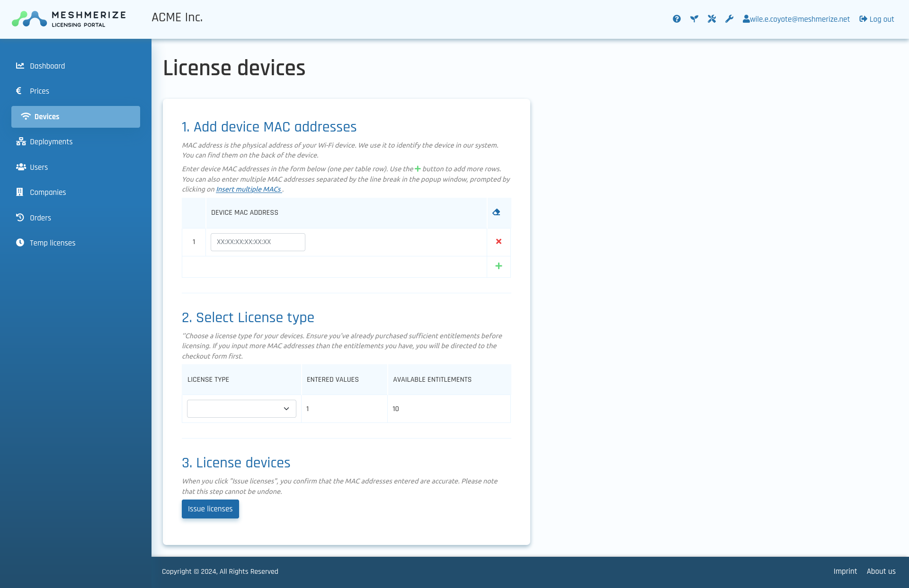The height and width of the screenshot is (588, 909).
Task: Open the Imprint footer link
Action: click(845, 571)
